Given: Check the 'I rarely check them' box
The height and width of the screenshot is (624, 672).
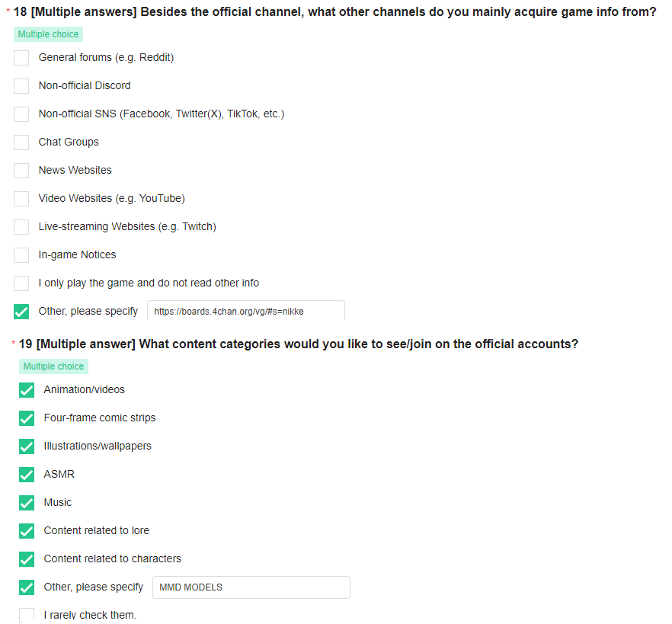Looking at the screenshot, I should click(27, 616).
